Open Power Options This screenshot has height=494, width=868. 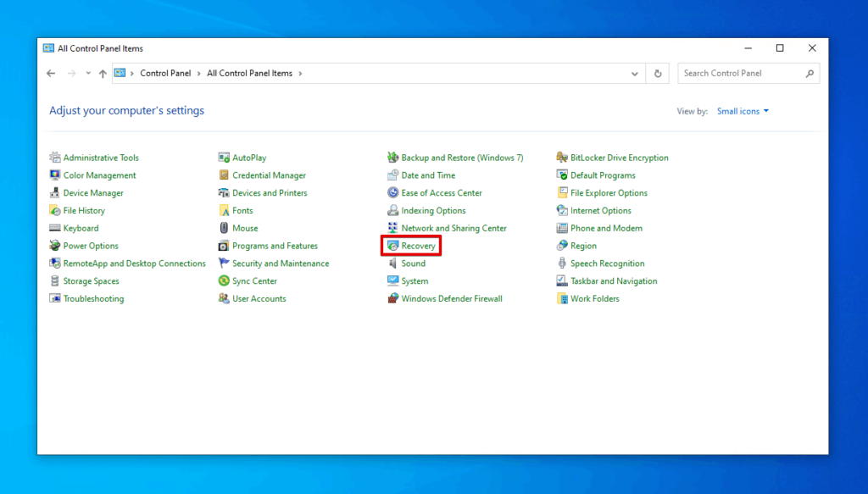click(x=89, y=246)
